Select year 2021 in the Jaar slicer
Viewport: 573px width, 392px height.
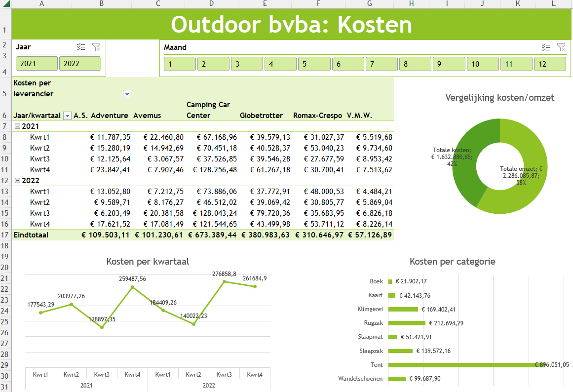point(37,64)
